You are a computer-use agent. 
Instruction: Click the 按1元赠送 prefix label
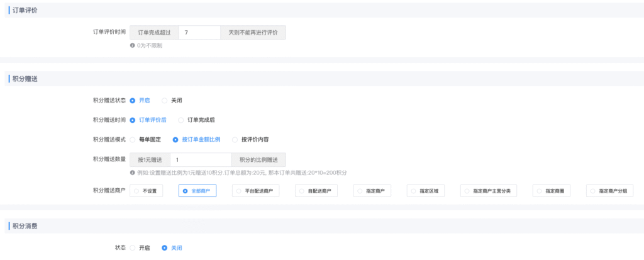(150, 160)
